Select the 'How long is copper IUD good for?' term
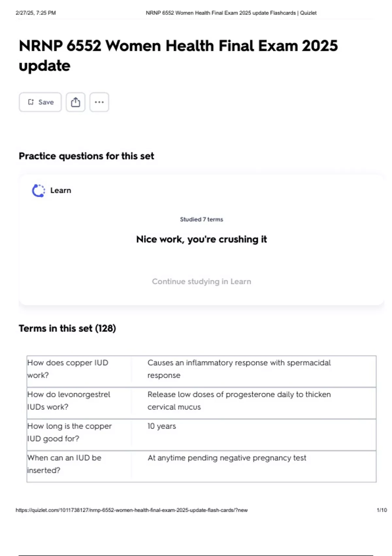This screenshot has width=392, height=556. click(x=69, y=432)
